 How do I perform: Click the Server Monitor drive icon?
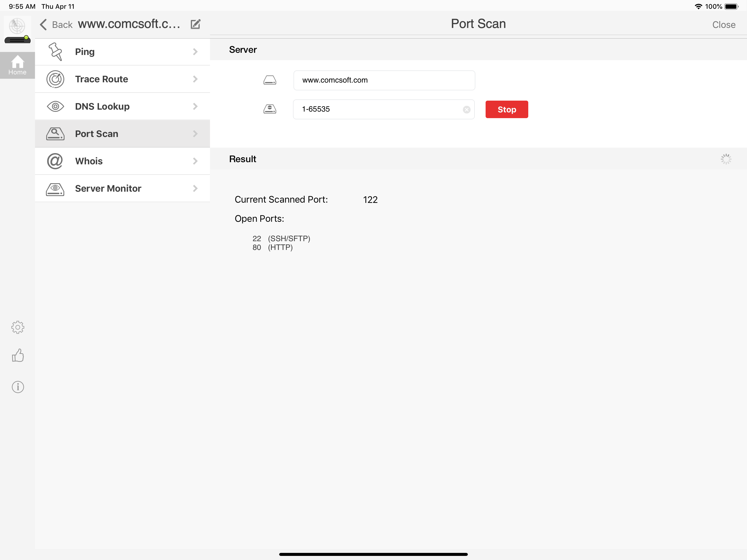coord(55,188)
